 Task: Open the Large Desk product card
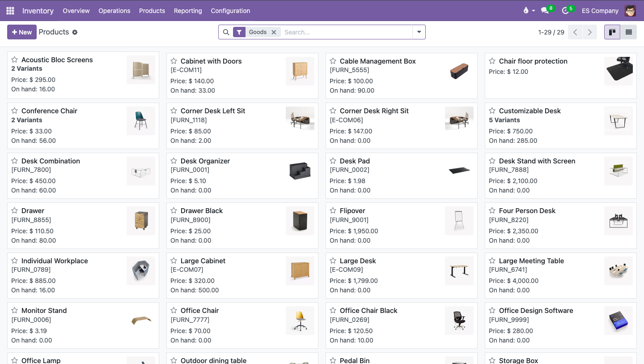[401, 275]
